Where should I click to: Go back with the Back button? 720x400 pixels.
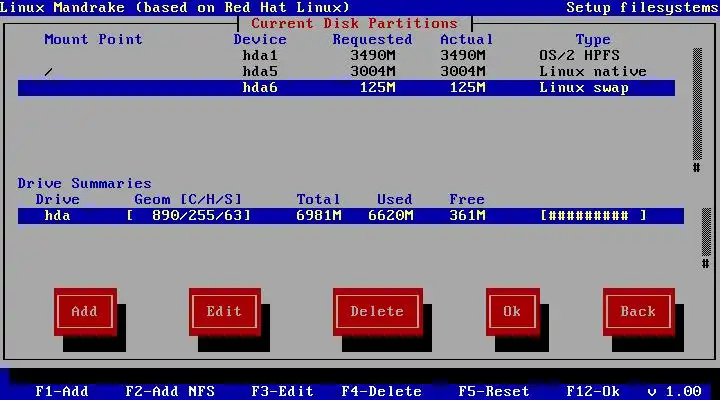(639, 312)
